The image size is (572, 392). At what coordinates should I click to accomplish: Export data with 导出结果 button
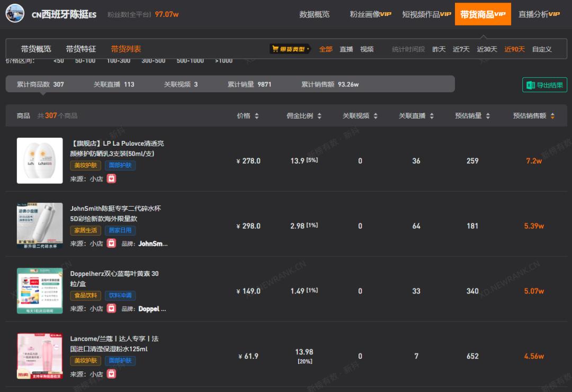coord(544,85)
